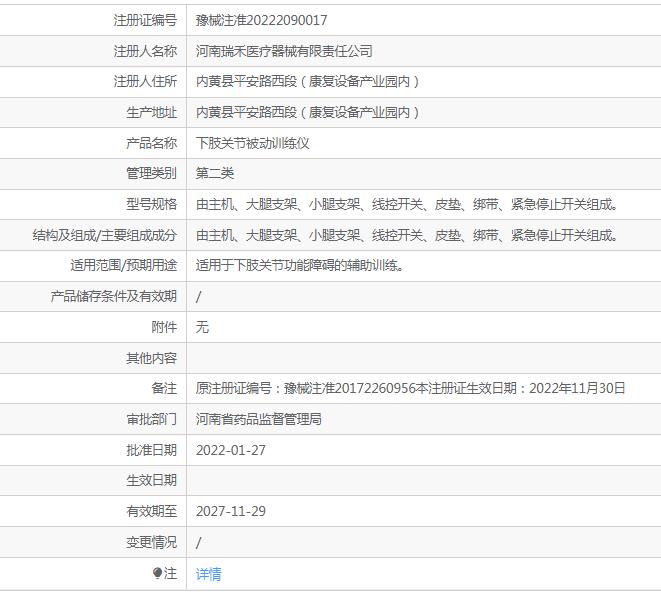Viewport: 661px width, 596px height.
Task: Click the empty 其他内容 value cell
Action: (420, 358)
